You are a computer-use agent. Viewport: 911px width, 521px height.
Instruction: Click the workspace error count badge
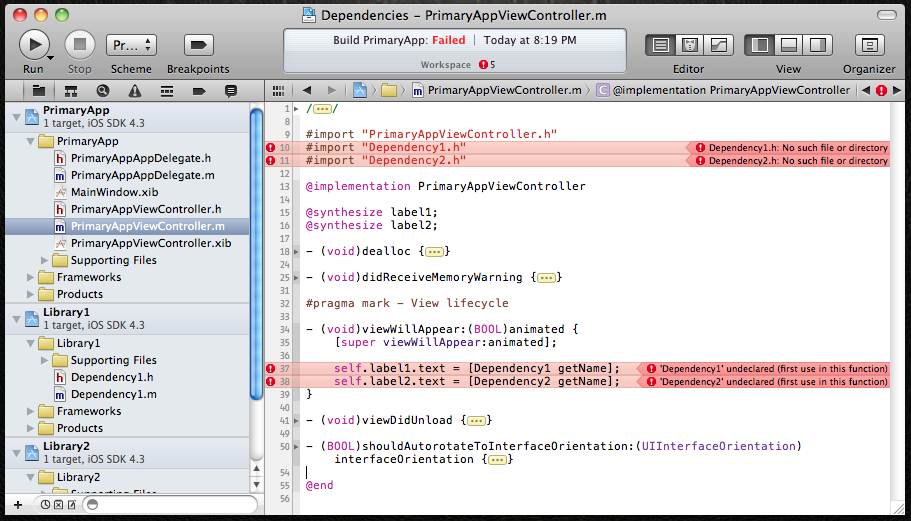coord(487,64)
